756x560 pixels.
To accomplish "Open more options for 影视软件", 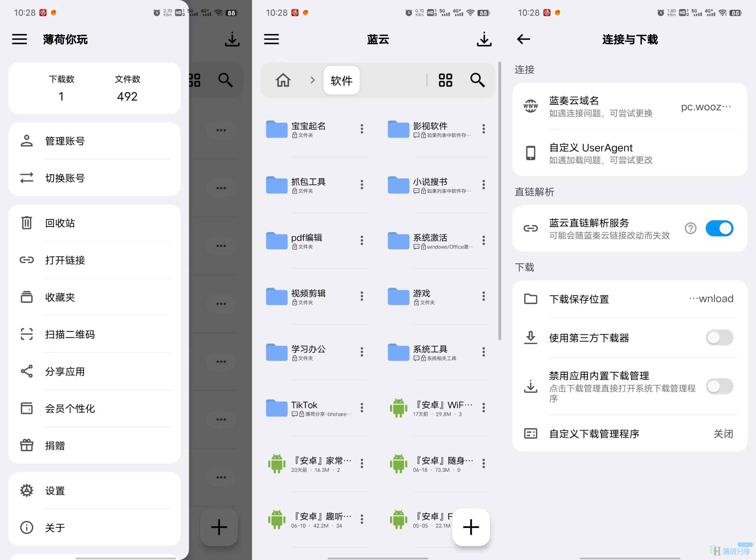I will pyautogui.click(x=483, y=129).
